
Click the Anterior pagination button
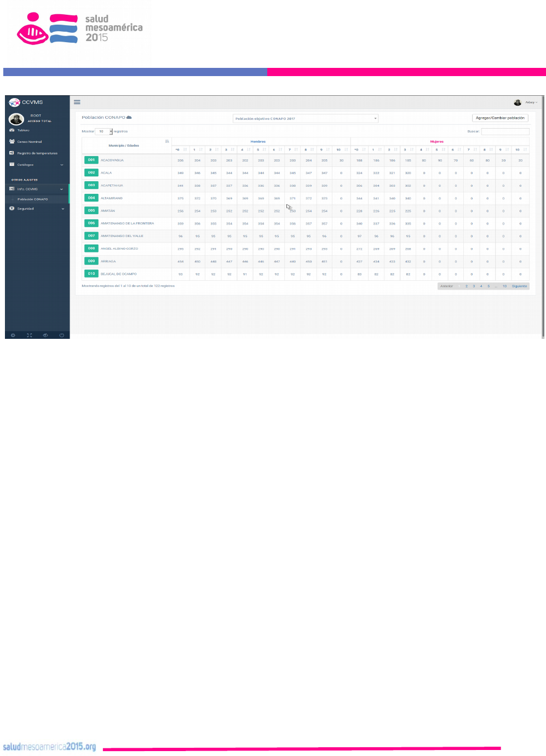click(x=447, y=286)
